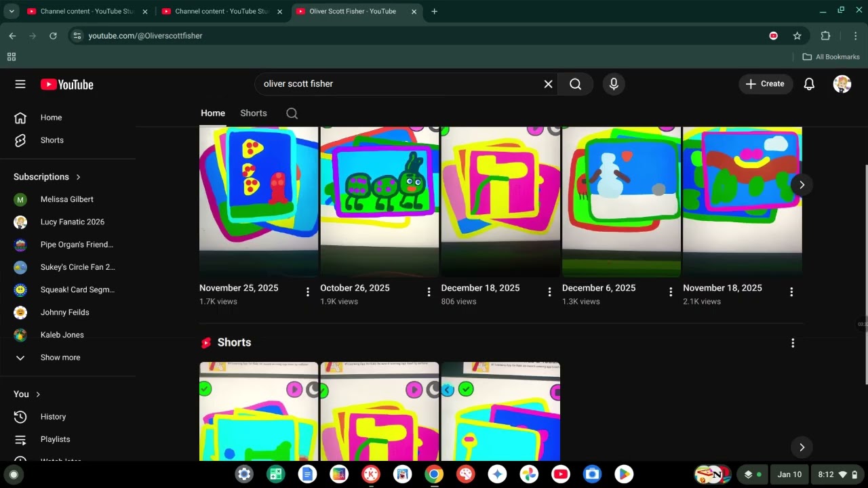This screenshot has width=868, height=488.
Task: Open a new browser tab
Action: (434, 12)
